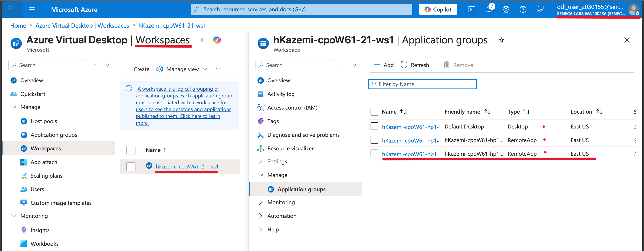
Task: Click the feedback icon in top bar
Action: (x=540, y=10)
